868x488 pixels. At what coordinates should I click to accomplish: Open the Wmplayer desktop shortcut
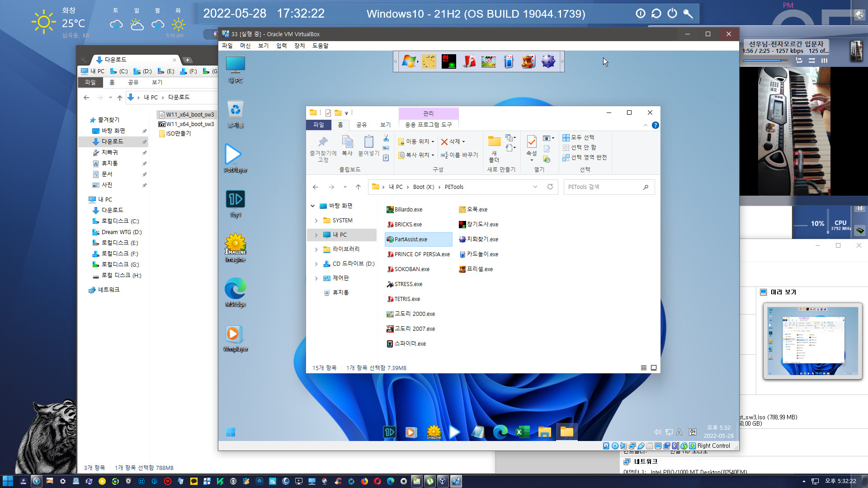tap(235, 338)
